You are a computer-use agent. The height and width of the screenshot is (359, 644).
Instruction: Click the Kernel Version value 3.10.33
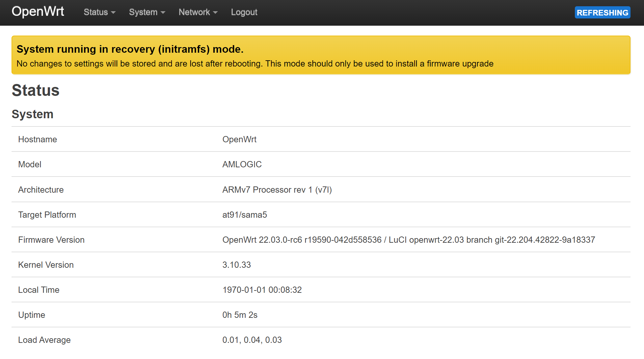236,265
